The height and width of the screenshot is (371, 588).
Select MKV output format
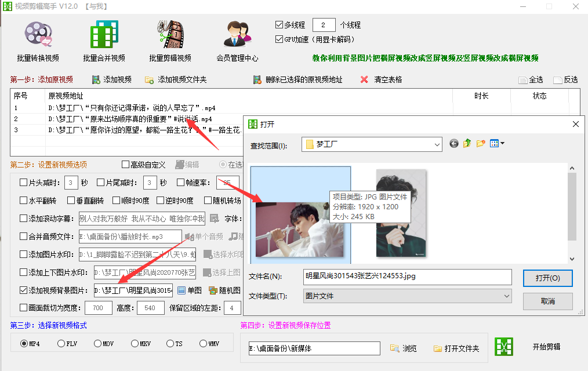135,344
